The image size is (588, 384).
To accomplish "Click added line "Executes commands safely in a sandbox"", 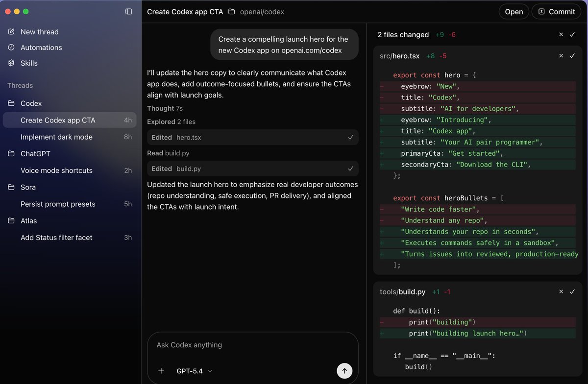I will [477, 243].
